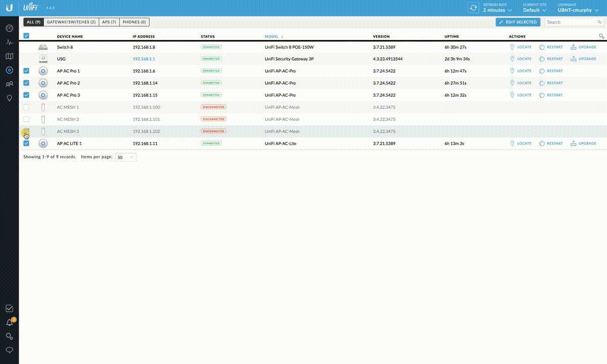
Task: Restart the USG gateway
Action: click(x=551, y=59)
